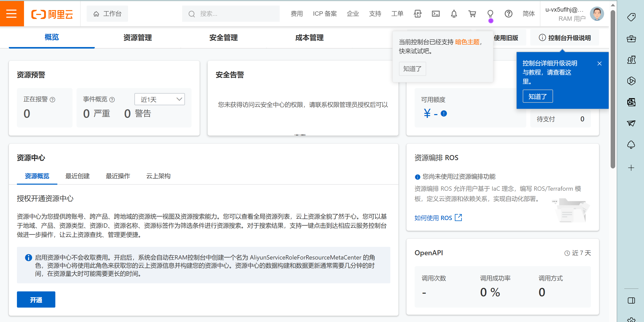The width and height of the screenshot is (644, 322).
Task: Open the ICP 备案 menu item
Action: click(x=325, y=14)
